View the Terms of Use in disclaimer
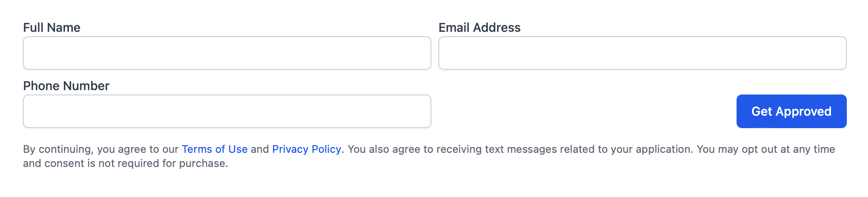The width and height of the screenshot is (868, 197). 214,149
